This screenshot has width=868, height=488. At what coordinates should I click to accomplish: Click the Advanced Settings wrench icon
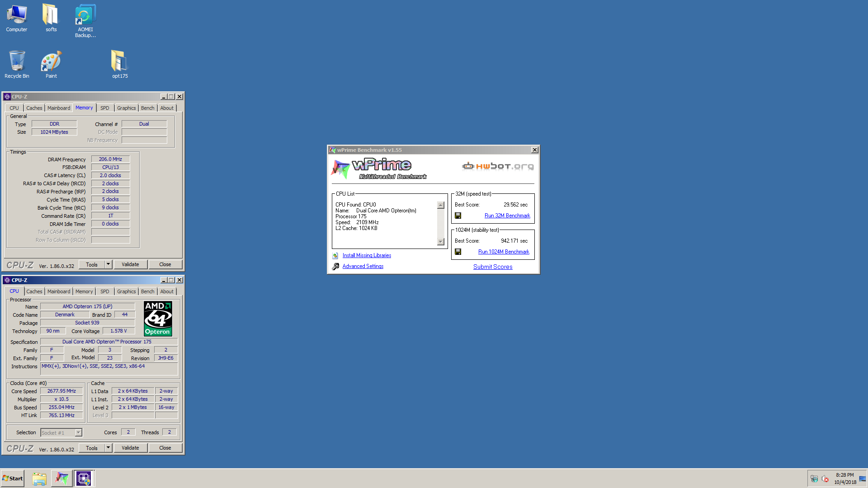coord(335,267)
